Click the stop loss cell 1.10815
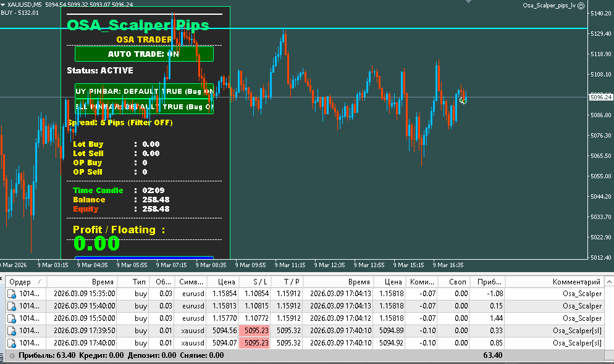 click(256, 306)
